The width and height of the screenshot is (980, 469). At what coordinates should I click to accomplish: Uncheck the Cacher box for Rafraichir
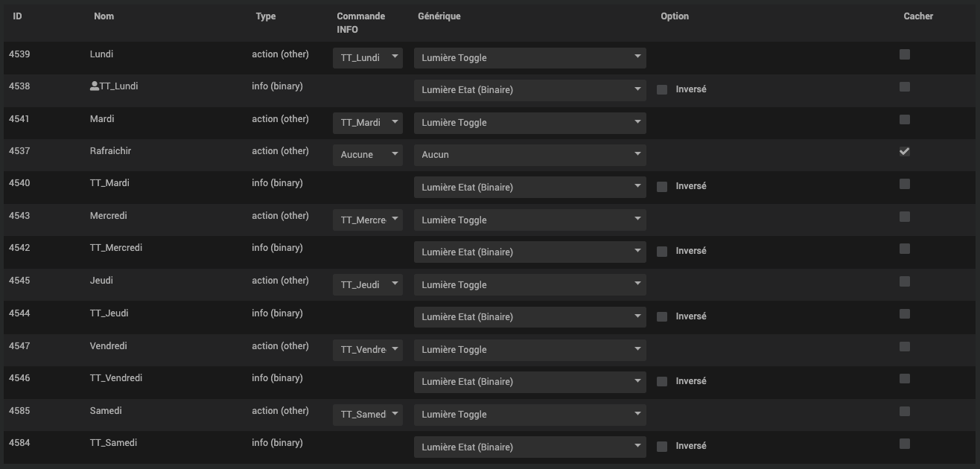tap(904, 151)
